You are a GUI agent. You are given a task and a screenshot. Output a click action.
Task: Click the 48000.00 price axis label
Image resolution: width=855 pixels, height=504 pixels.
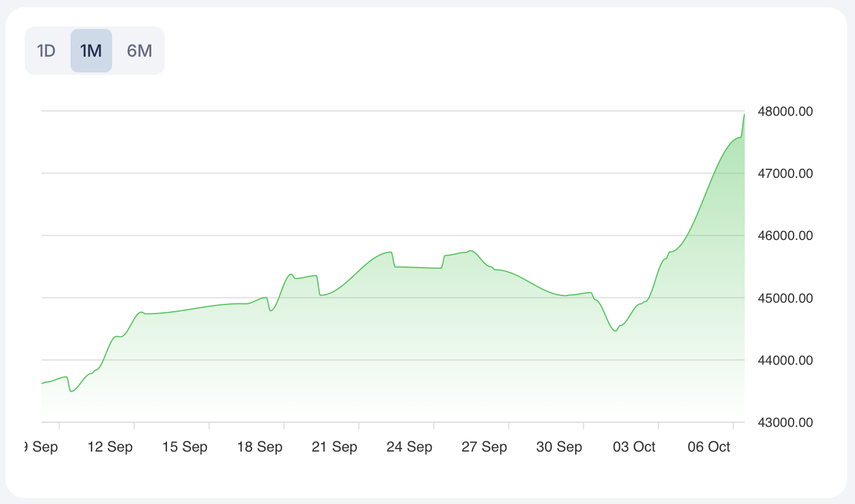786,112
